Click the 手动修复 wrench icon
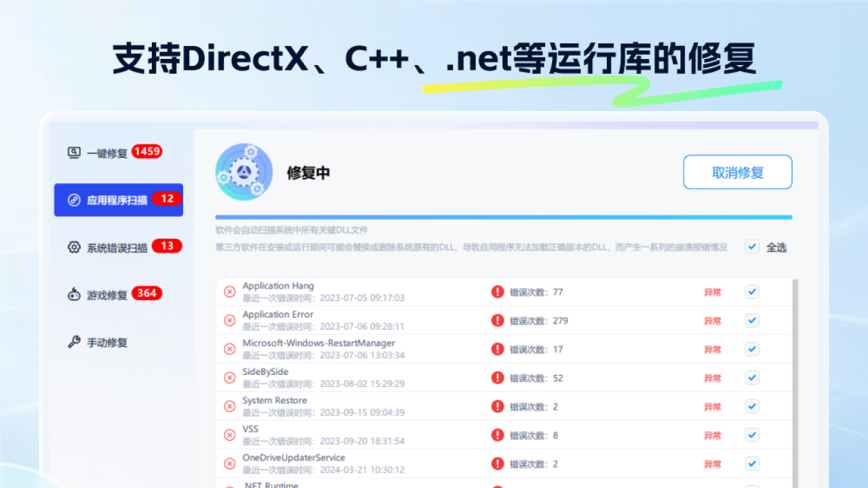The height and width of the screenshot is (488, 868). tap(75, 342)
